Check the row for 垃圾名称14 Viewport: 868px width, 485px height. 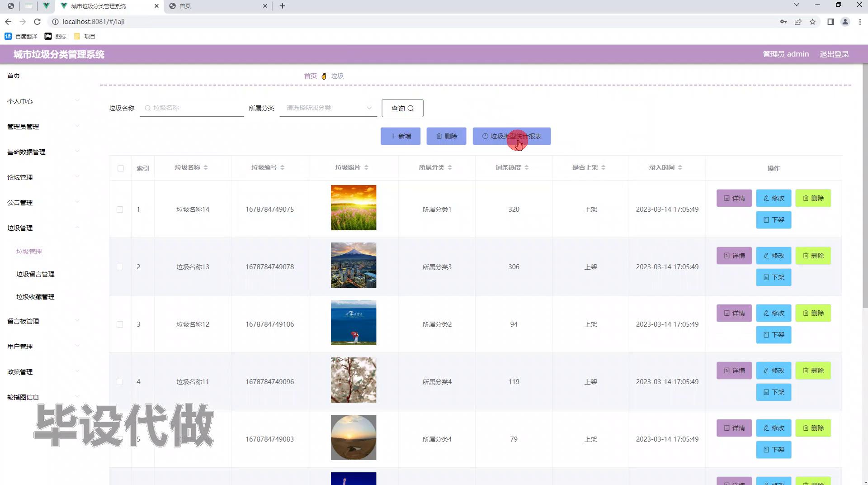(120, 209)
